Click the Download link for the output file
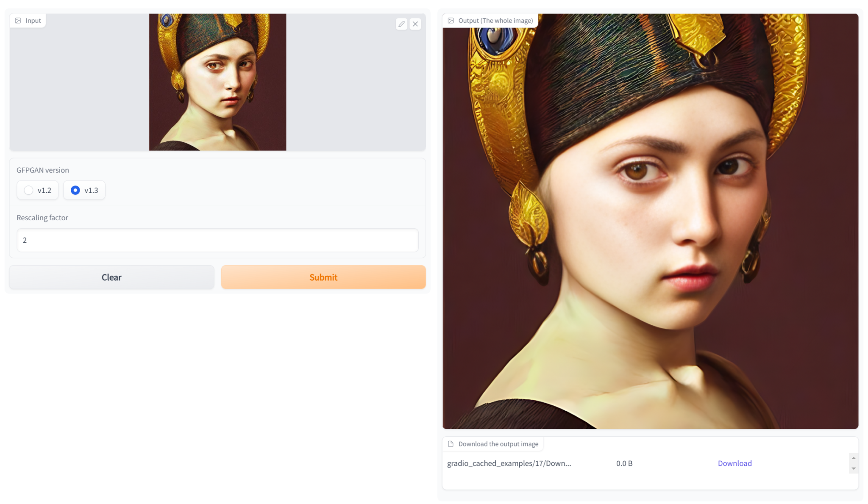The width and height of the screenshot is (868, 504). point(734,463)
